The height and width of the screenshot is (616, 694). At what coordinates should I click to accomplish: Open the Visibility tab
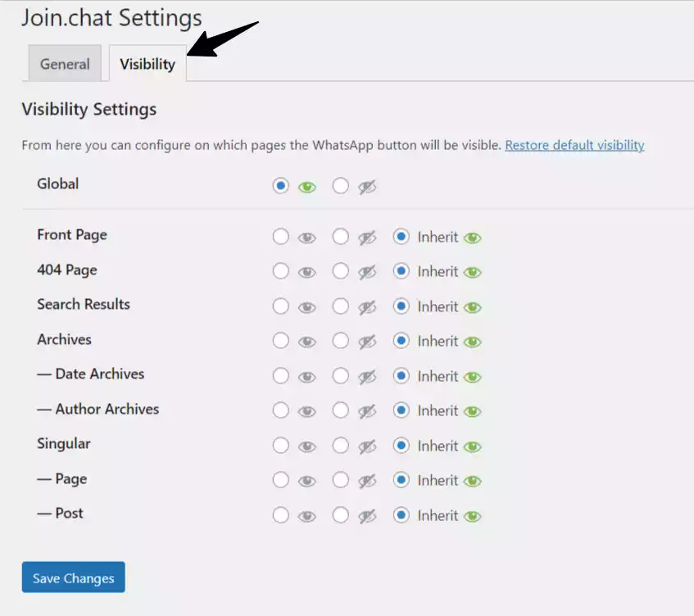point(147,63)
